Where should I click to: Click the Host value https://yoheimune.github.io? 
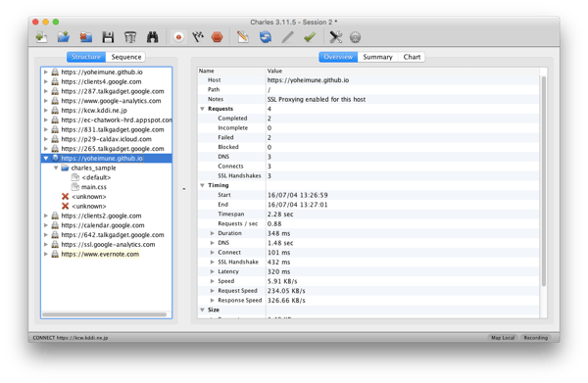pyautogui.click(x=308, y=80)
